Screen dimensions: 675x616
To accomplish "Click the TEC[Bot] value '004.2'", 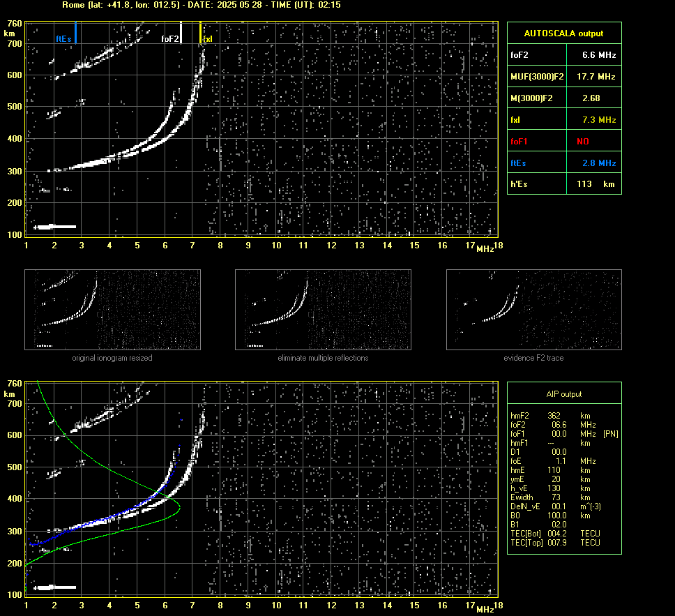I will point(557,533).
